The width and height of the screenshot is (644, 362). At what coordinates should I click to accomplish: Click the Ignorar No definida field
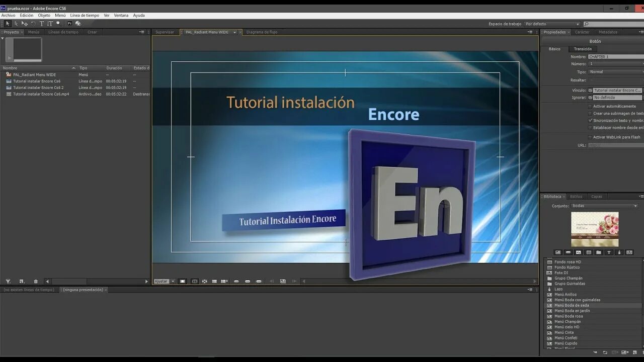coord(618,98)
